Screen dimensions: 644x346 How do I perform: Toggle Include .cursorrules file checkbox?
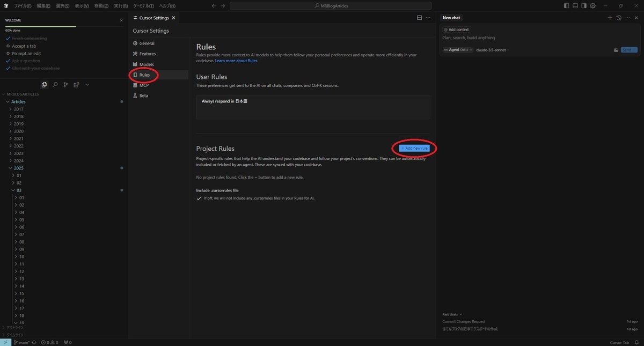199,198
